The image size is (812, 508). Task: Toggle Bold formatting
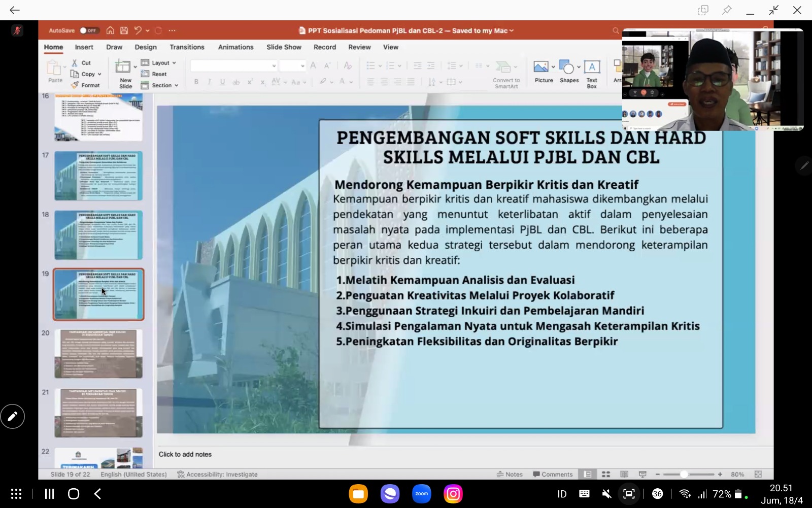(196, 82)
